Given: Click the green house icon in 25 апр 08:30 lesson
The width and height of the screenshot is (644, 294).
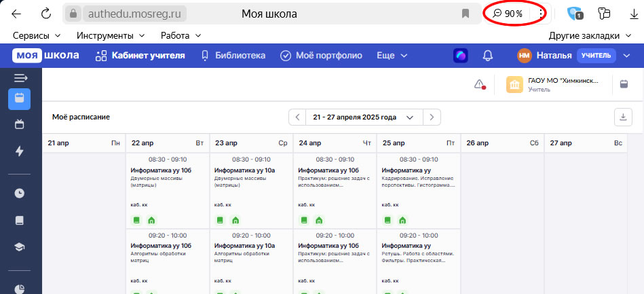Looking at the screenshot, I should pos(403,220).
